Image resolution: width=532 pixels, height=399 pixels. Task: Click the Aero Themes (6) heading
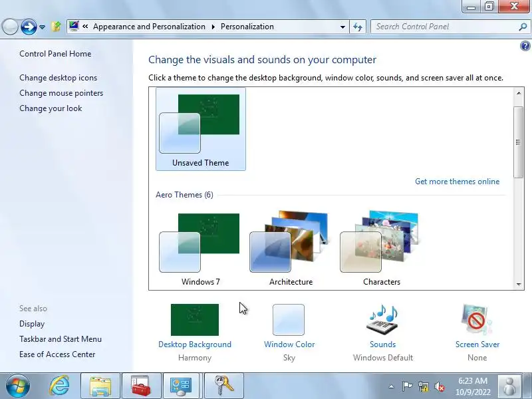point(184,195)
